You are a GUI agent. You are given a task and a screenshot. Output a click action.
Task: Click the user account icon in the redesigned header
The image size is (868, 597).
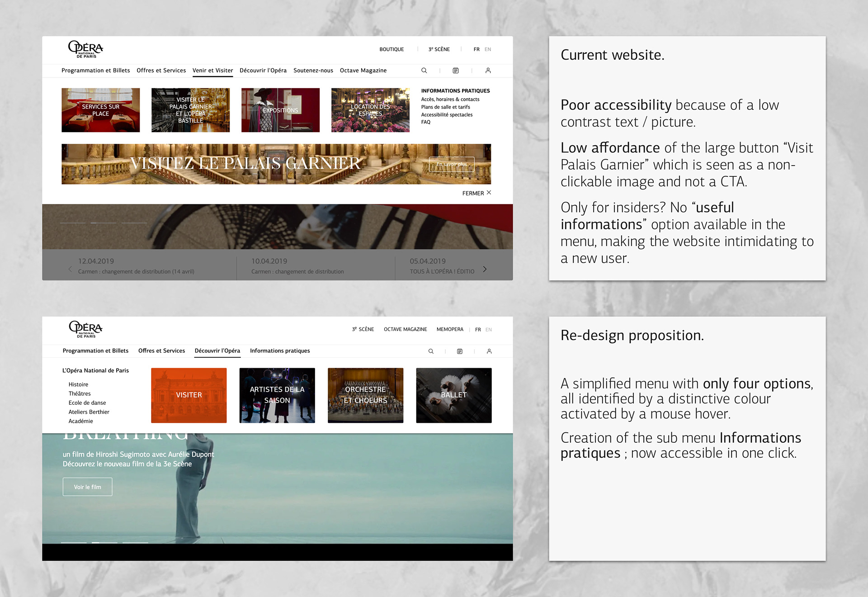489,351
